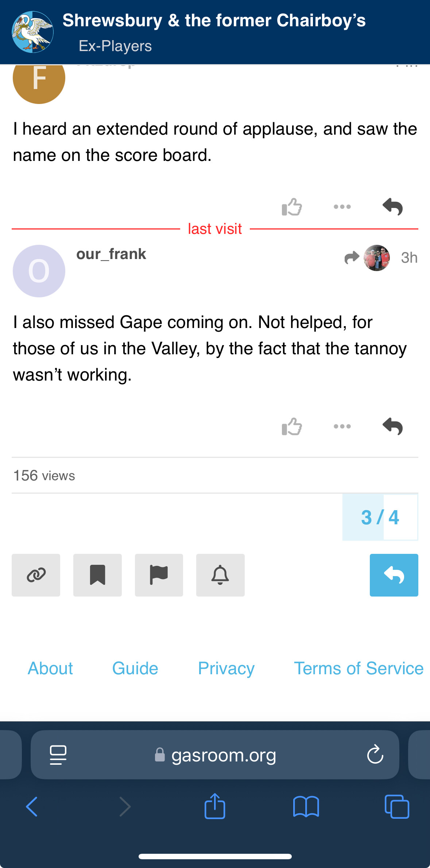
Task: View the in-reply-to user avatar
Action: point(377,258)
